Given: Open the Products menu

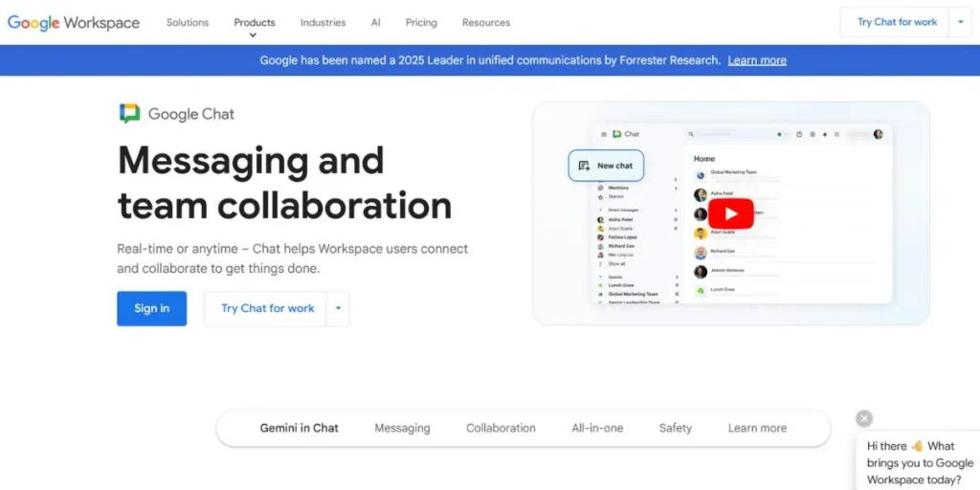Looking at the screenshot, I should 255,23.
